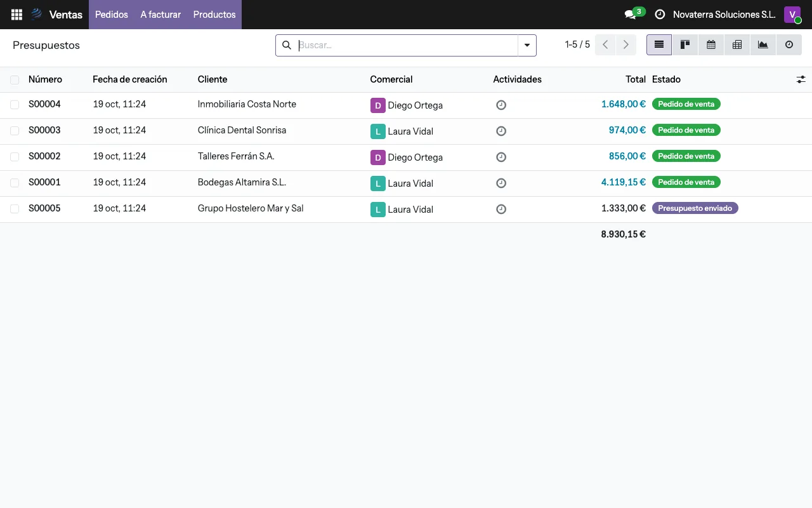The width and height of the screenshot is (812, 508).
Task: Open the Pedidos menu
Action: [x=112, y=15]
